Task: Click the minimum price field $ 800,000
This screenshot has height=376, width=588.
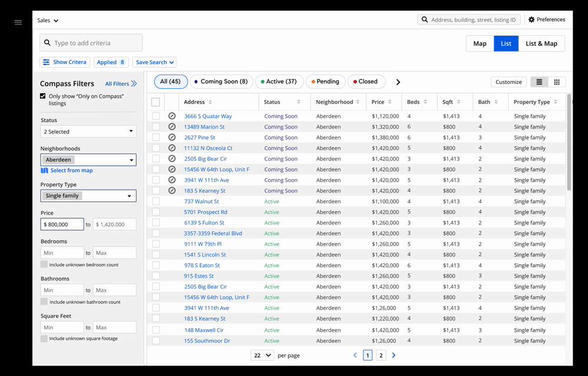Action: [62, 224]
